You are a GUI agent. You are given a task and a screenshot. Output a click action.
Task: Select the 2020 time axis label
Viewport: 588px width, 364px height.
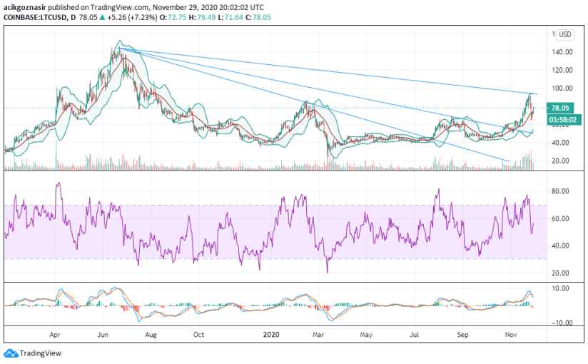click(x=270, y=334)
